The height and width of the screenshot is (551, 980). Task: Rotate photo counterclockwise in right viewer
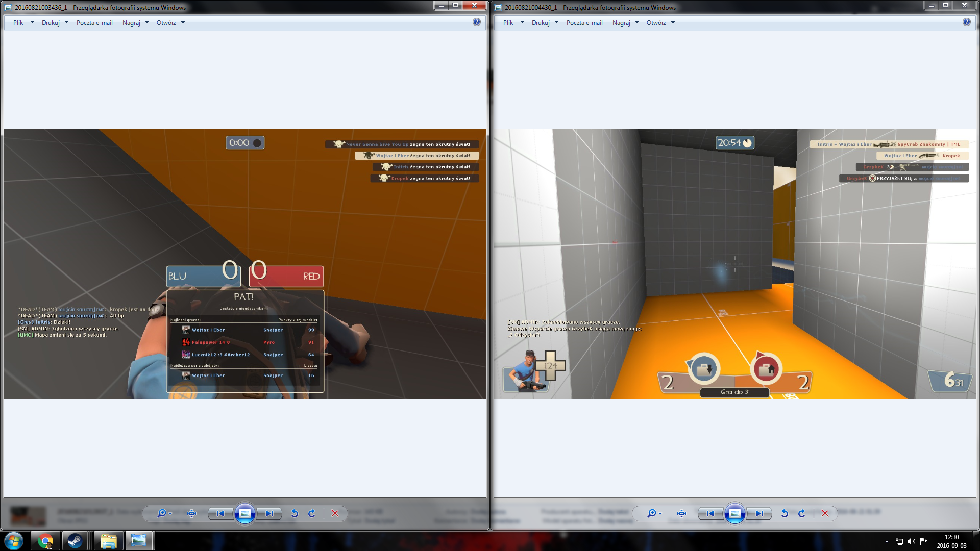point(785,513)
